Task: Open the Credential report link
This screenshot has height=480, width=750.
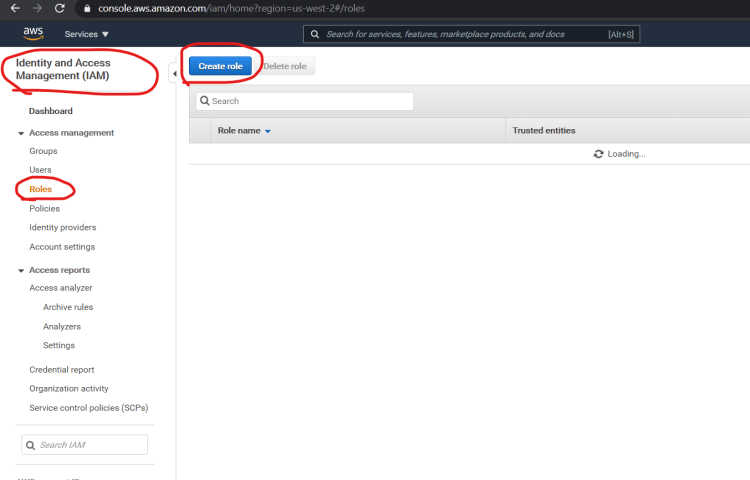Action: [x=62, y=370]
